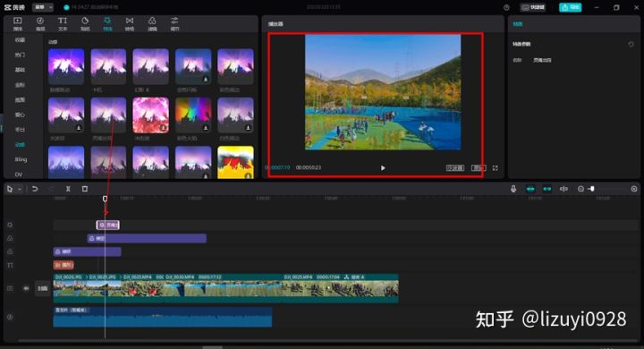Delete the selected clip with the trash icon
Screen dimensions: 644x349
[85, 189]
